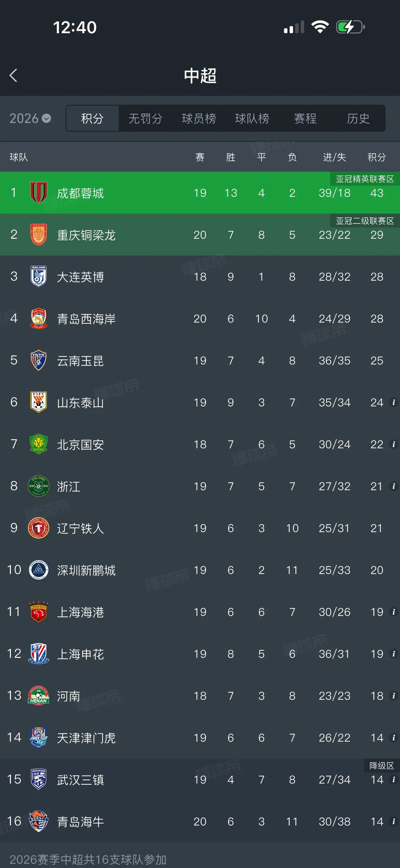
Task: Tap the 亚冠精英联赛区 label
Action: tap(365, 179)
